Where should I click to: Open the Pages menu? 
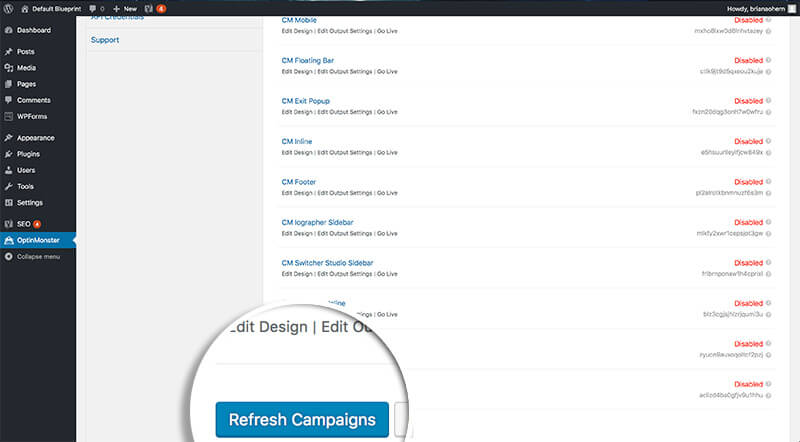(26, 84)
